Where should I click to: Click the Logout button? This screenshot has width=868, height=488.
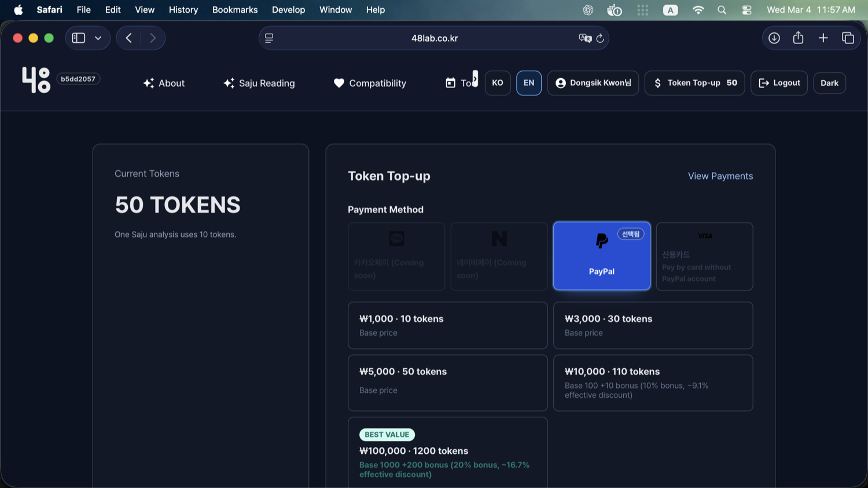point(779,83)
